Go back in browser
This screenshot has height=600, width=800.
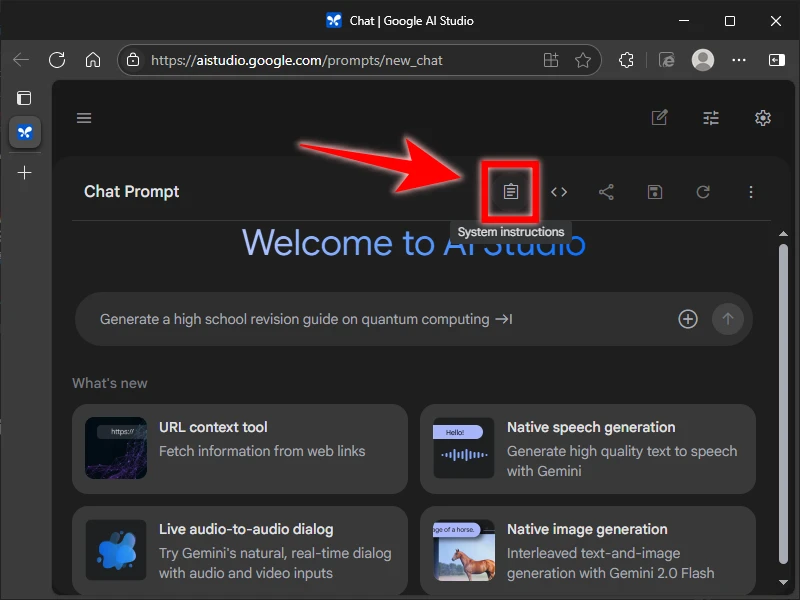[x=21, y=60]
